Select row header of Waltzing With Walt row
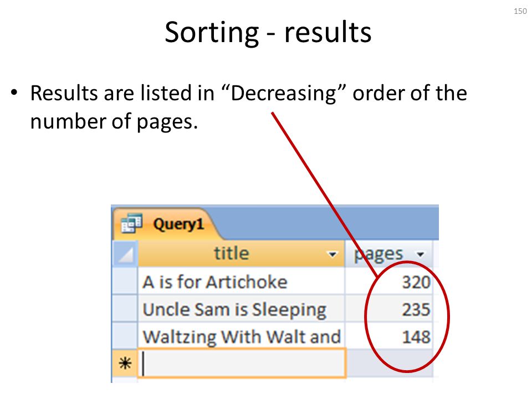The width and height of the screenshot is (532, 399). (125, 336)
